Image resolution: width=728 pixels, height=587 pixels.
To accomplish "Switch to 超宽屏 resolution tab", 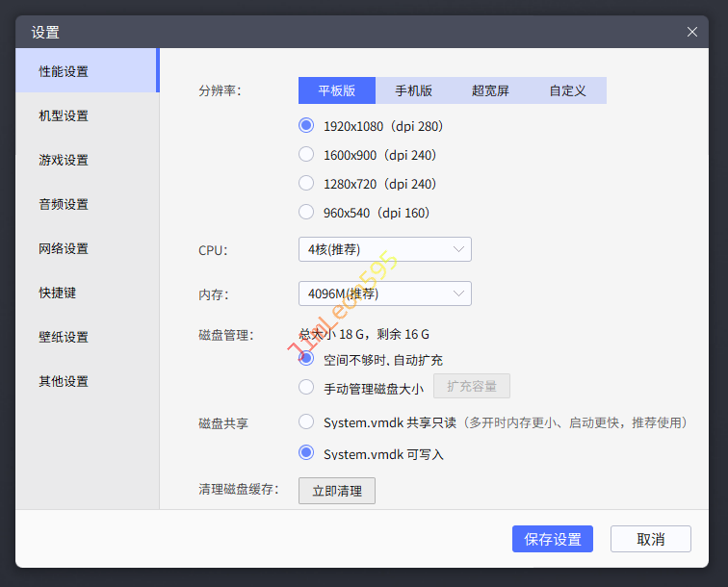I will tap(490, 90).
